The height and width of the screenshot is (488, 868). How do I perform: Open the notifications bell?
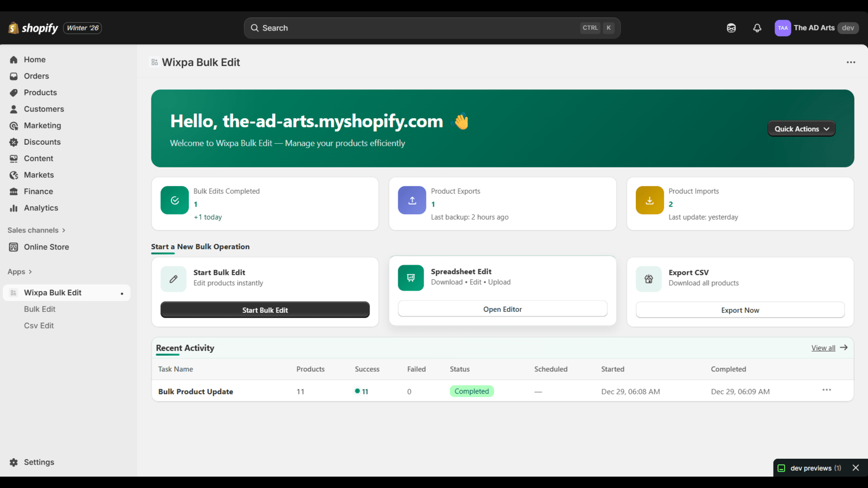coord(757,28)
